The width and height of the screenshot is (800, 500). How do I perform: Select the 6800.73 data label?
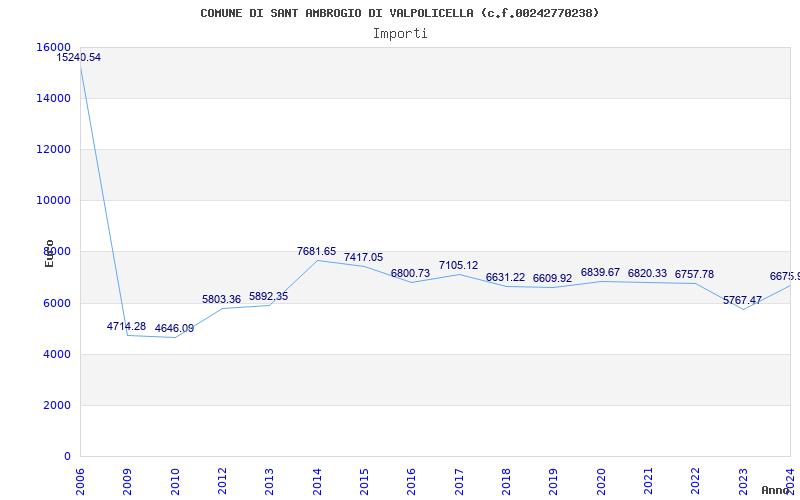pyautogui.click(x=410, y=273)
